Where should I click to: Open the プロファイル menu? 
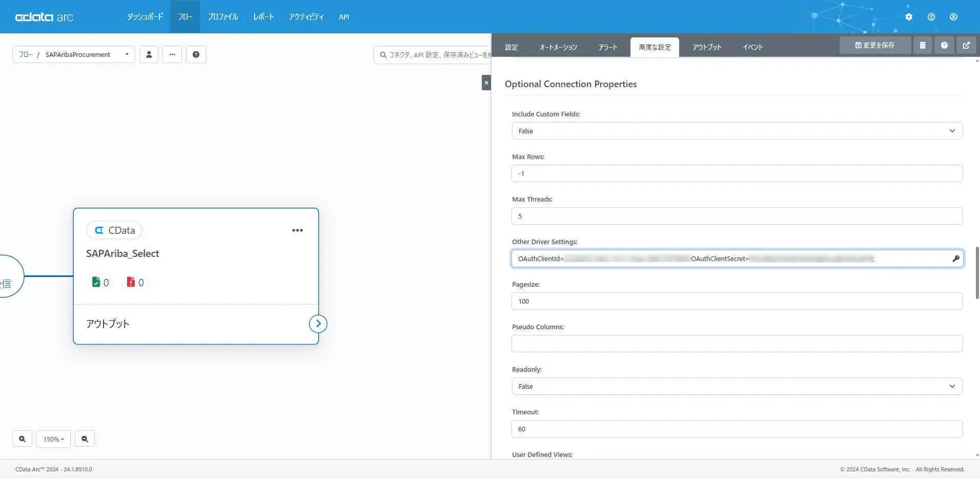coord(223,17)
